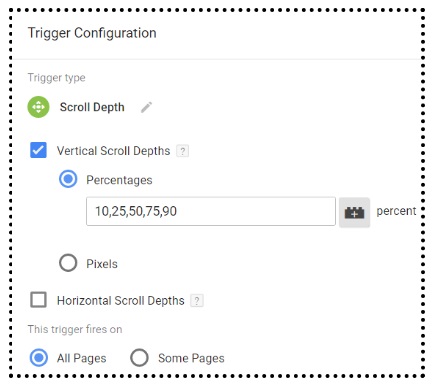
Task: Enable the Horizontal Scroll Depths checkbox
Action: 38,299
